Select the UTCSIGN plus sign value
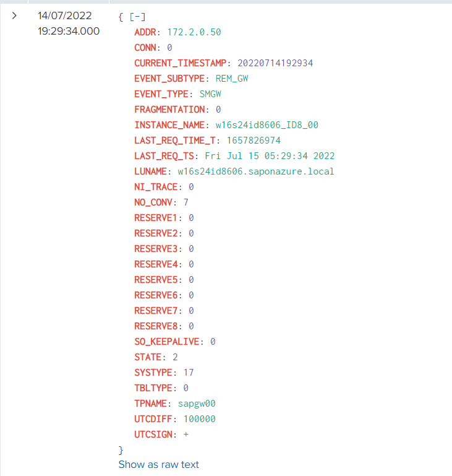452x476 pixels. pyautogui.click(x=186, y=435)
